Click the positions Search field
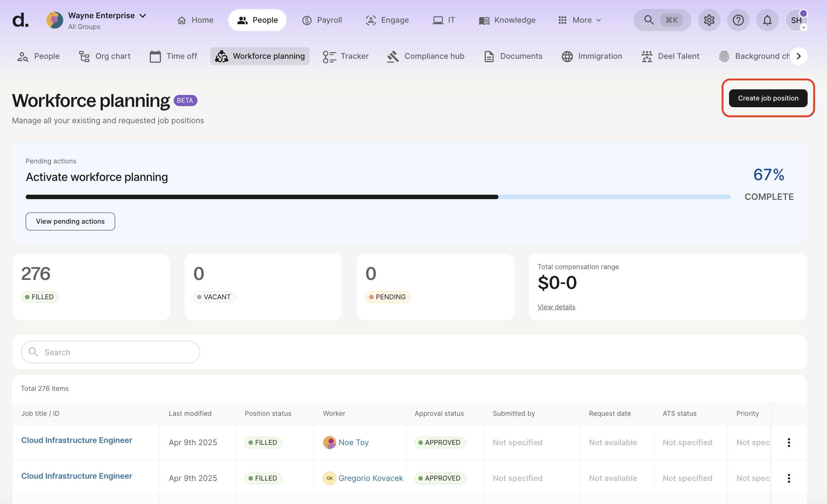 (x=111, y=352)
